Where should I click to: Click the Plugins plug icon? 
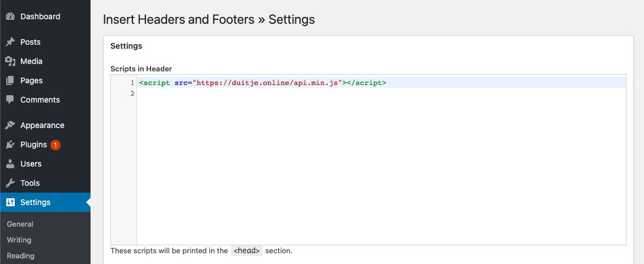(x=10, y=144)
